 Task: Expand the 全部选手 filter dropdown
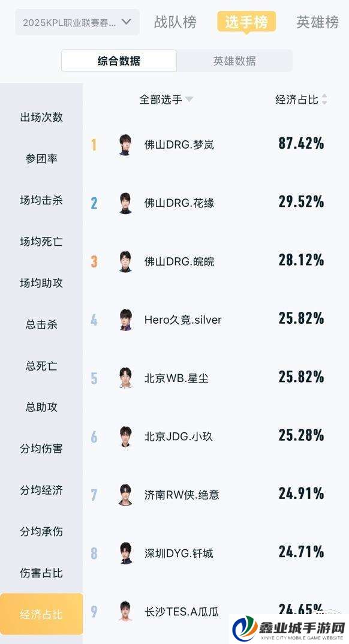(166, 100)
